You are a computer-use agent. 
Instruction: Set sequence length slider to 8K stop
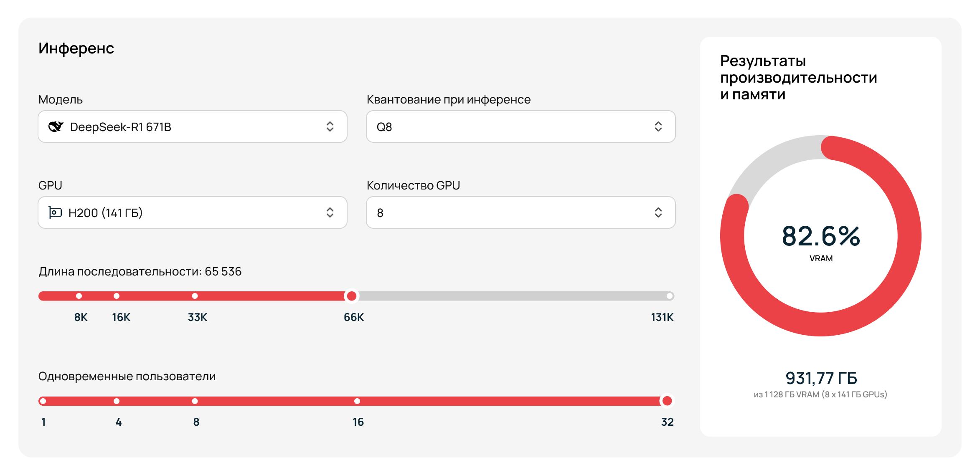79,296
